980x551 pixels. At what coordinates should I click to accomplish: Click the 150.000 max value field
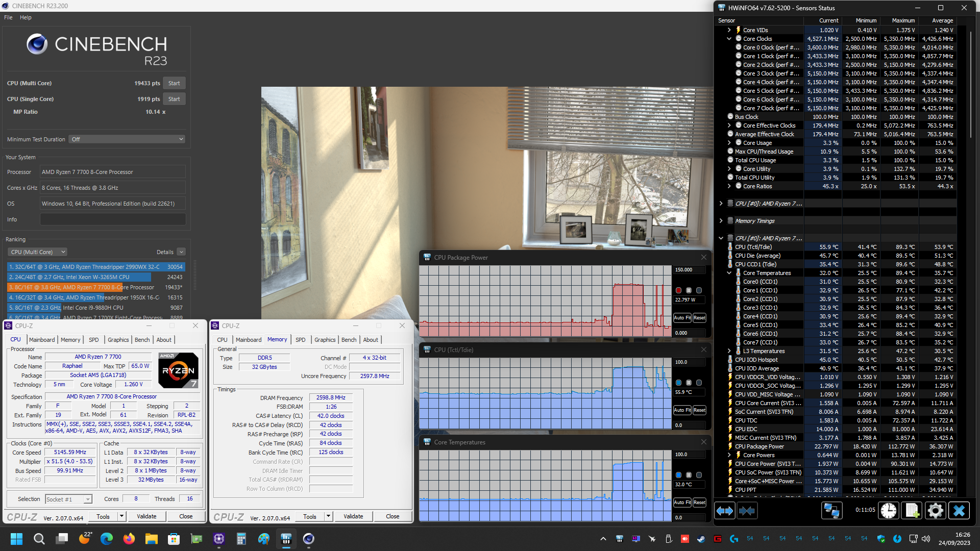click(690, 270)
